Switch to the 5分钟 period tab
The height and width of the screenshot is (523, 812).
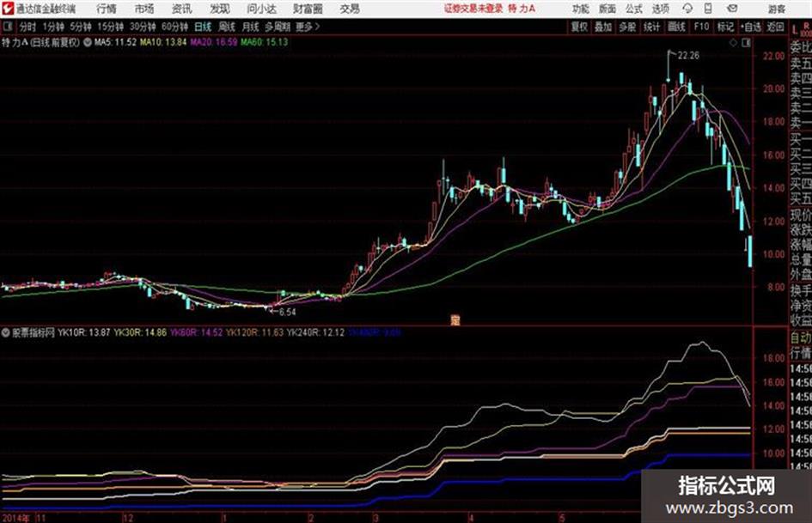pos(81,27)
